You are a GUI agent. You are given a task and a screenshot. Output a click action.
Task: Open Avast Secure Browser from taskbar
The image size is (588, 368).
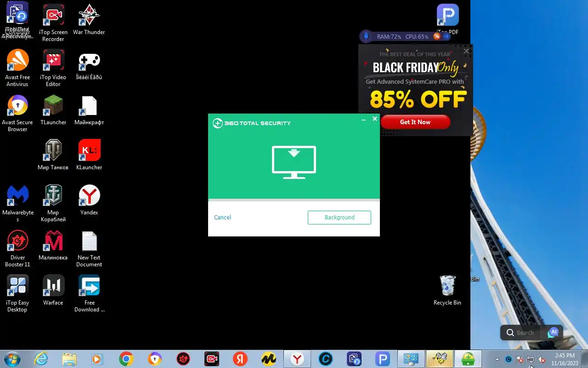click(155, 359)
